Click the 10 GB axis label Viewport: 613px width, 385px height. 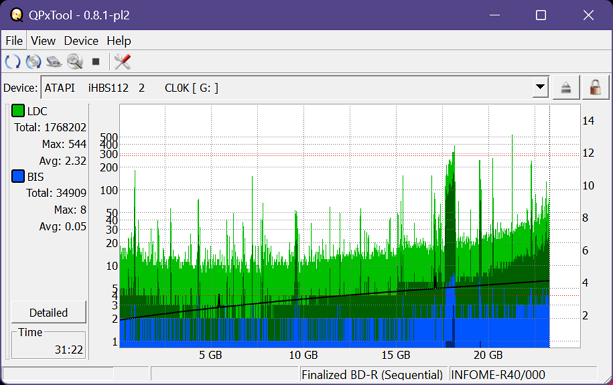[303, 355]
